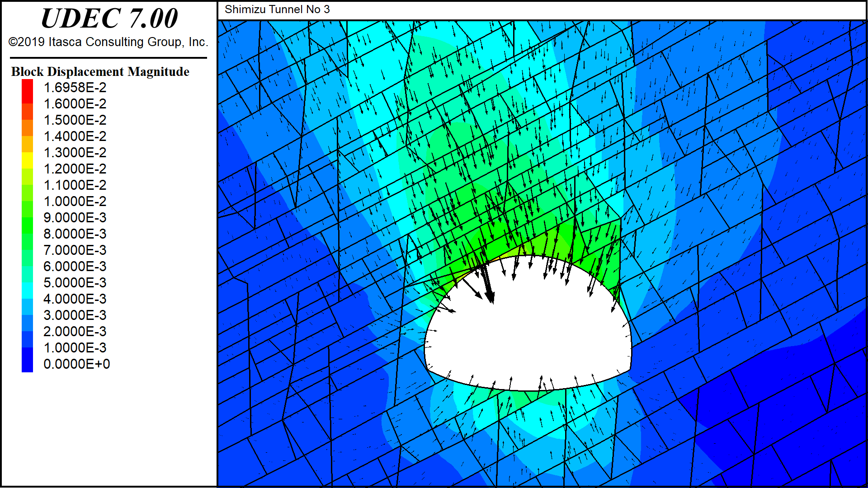Click the 1.1000E-2 legend value

pyautogui.click(x=75, y=185)
